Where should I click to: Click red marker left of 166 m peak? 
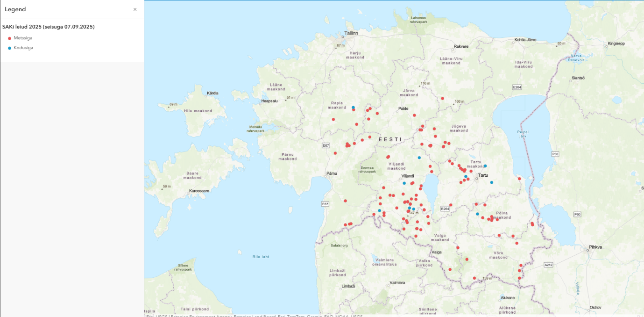(x=442, y=98)
